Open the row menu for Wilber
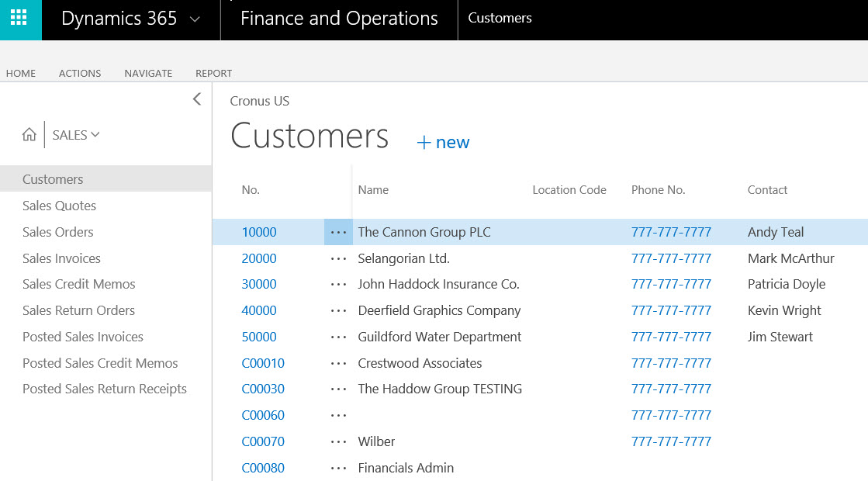Image resolution: width=868 pixels, height=481 pixels. (338, 441)
